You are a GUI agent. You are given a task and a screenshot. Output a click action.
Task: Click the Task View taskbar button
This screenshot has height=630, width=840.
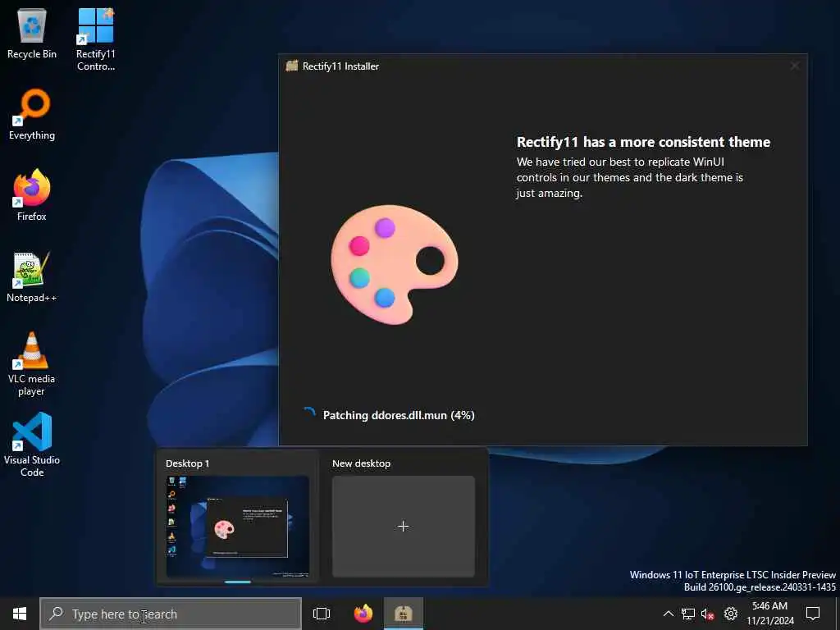tap(322, 614)
